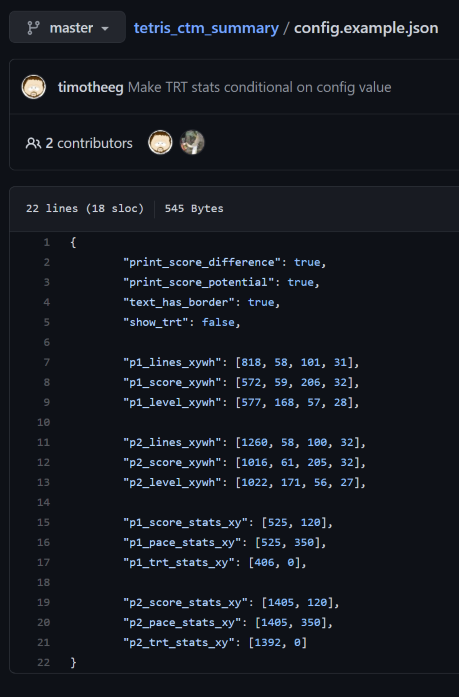Viewport: 460px width, 698px height.
Task: Show the 2 contributors list
Action: tap(79, 143)
